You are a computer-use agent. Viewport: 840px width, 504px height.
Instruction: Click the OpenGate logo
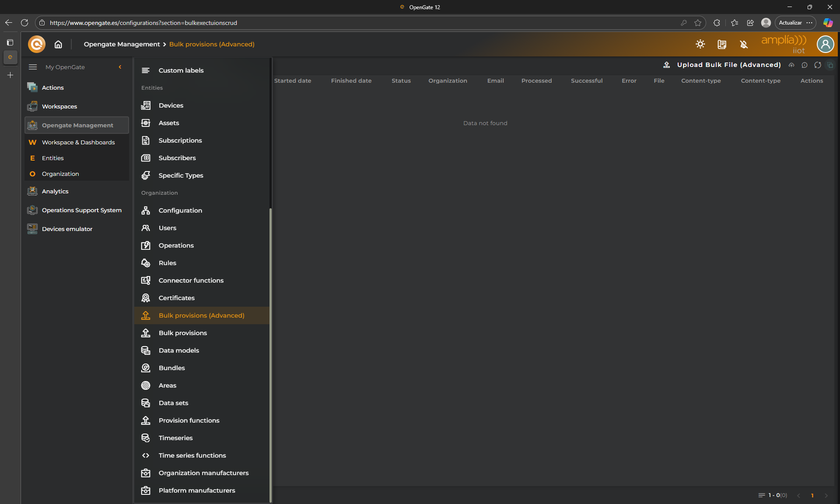37,44
